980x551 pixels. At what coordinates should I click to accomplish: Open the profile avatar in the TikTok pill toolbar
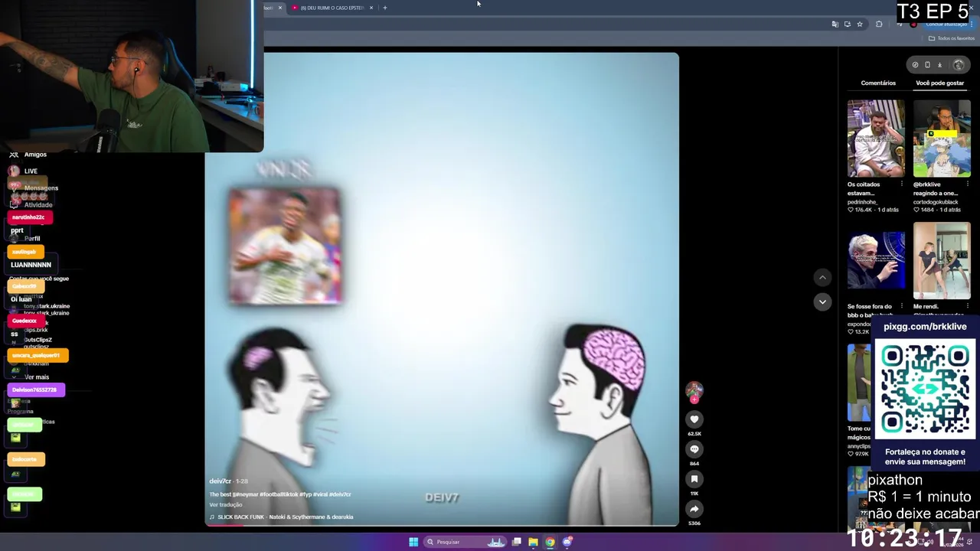(959, 65)
